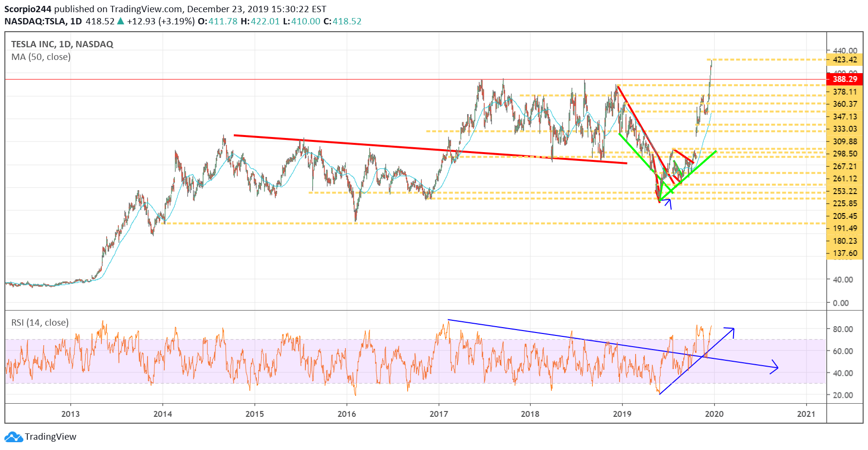This screenshot has height=450, width=868.
Task: Click the 0.00 price axis value
Action: point(841,303)
